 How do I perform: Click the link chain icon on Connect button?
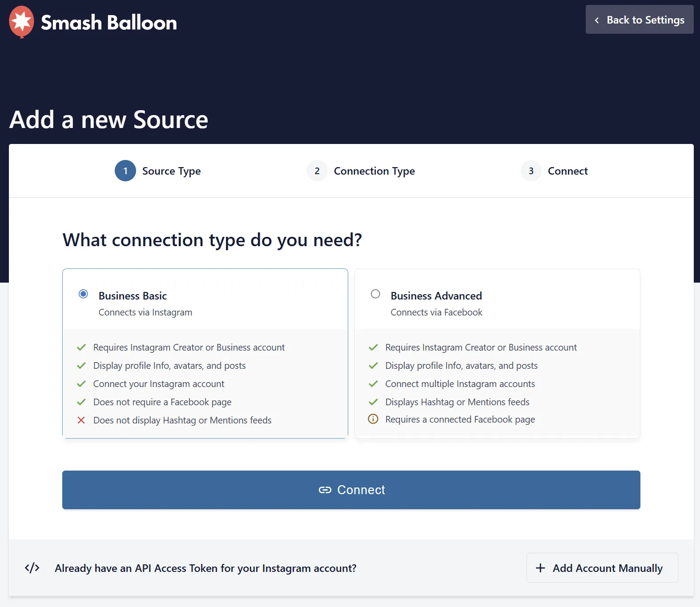point(325,490)
